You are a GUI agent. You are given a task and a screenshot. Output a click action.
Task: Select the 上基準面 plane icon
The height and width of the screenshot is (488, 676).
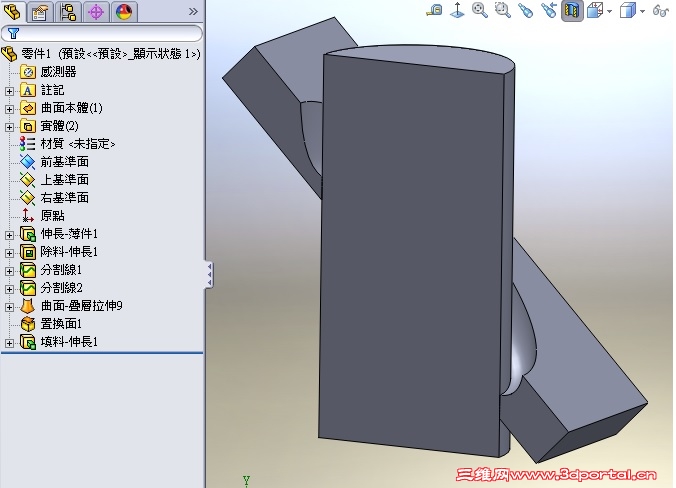[28, 180]
